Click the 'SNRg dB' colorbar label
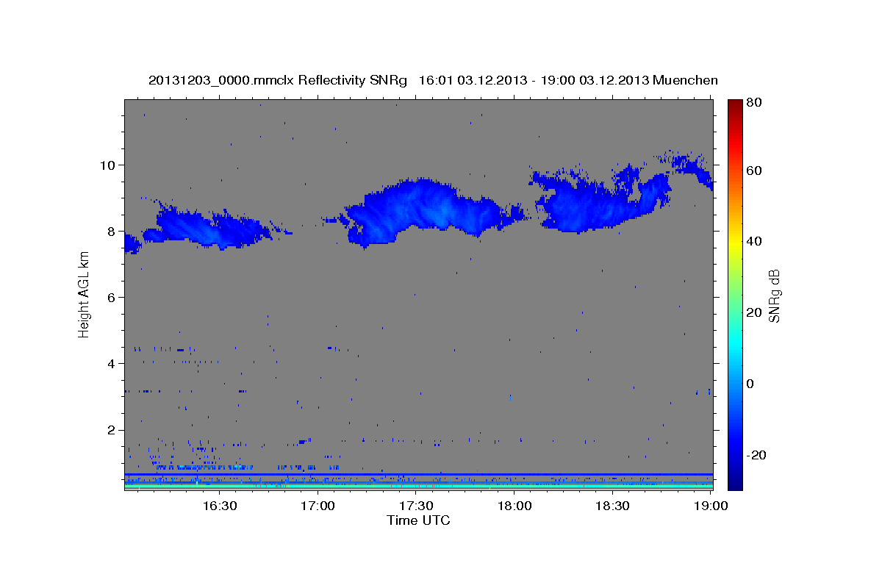 [774, 295]
